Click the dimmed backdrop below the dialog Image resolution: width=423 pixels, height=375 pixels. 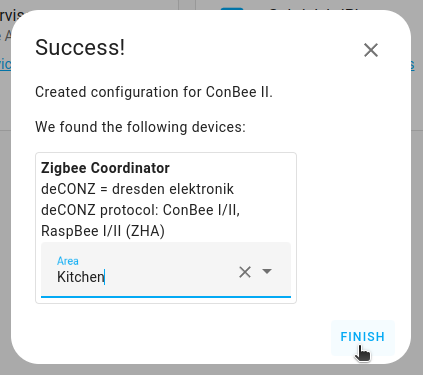coord(211,369)
